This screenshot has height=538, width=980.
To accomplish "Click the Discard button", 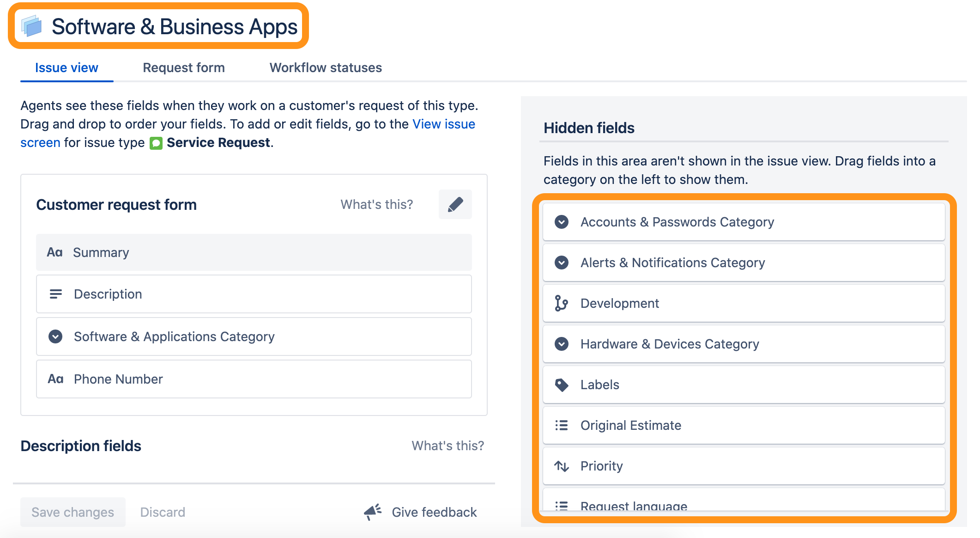I will [163, 512].
